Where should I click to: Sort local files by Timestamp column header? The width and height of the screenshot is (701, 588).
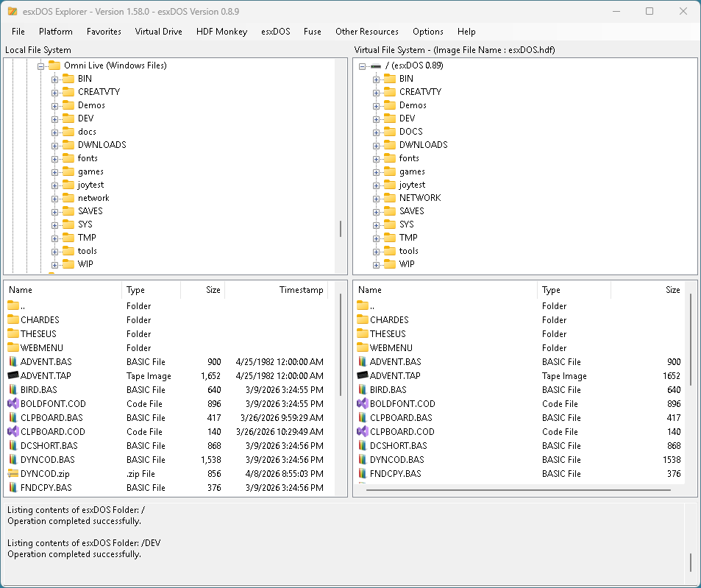[x=277, y=290]
